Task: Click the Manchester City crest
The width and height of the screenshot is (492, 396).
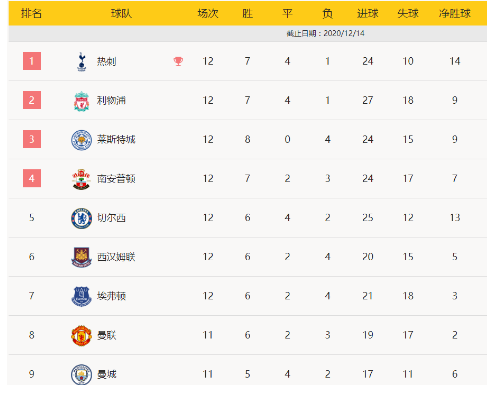Action: pos(81,374)
